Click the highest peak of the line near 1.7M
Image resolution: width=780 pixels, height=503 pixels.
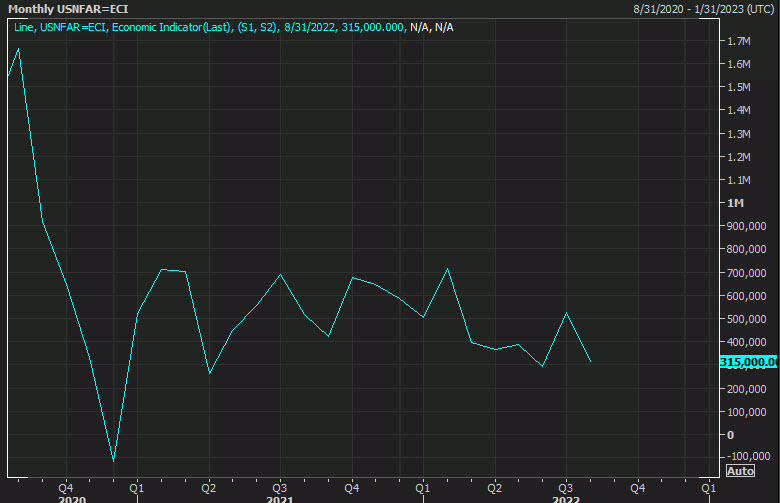point(18,49)
